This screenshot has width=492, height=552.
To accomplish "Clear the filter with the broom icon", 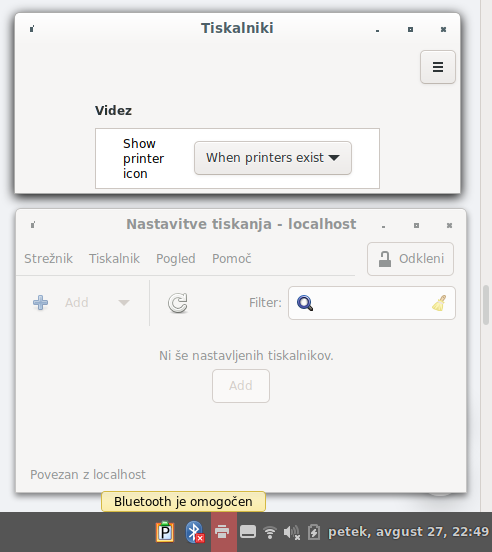I will [x=439, y=303].
